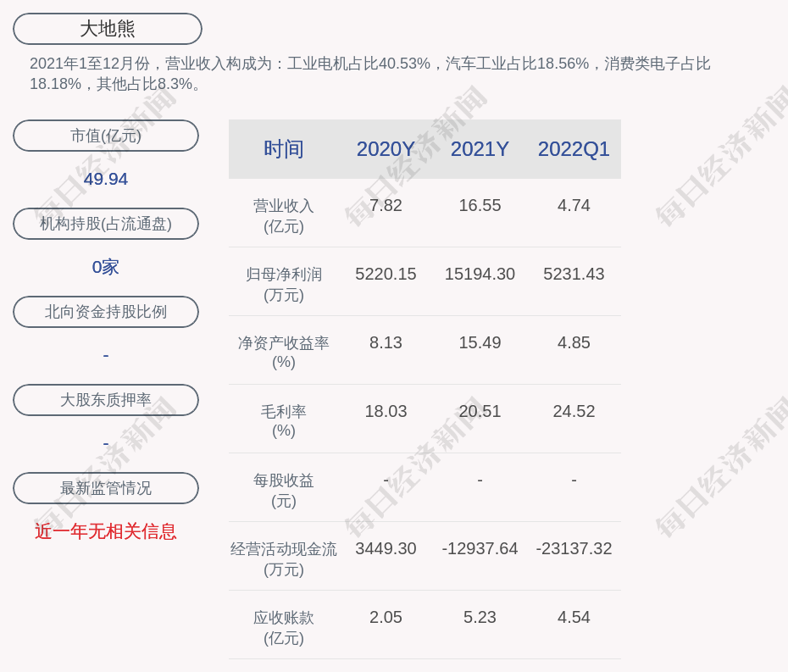788x672 pixels.
Task: Select cash flow value 3449.30
Action: click(386, 548)
